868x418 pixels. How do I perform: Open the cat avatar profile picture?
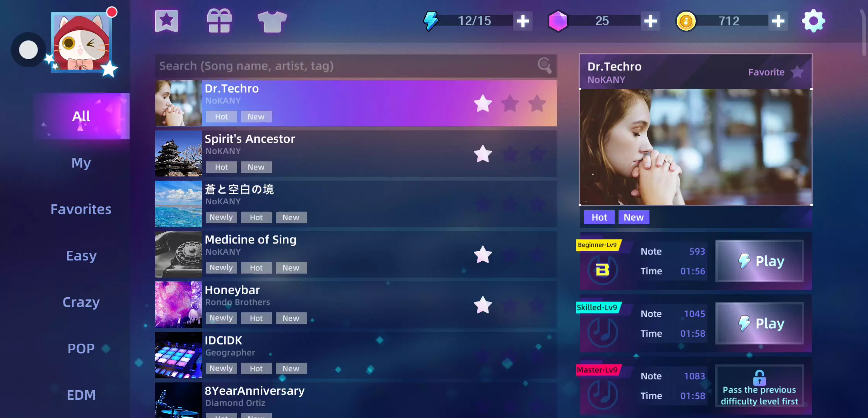pos(82,42)
